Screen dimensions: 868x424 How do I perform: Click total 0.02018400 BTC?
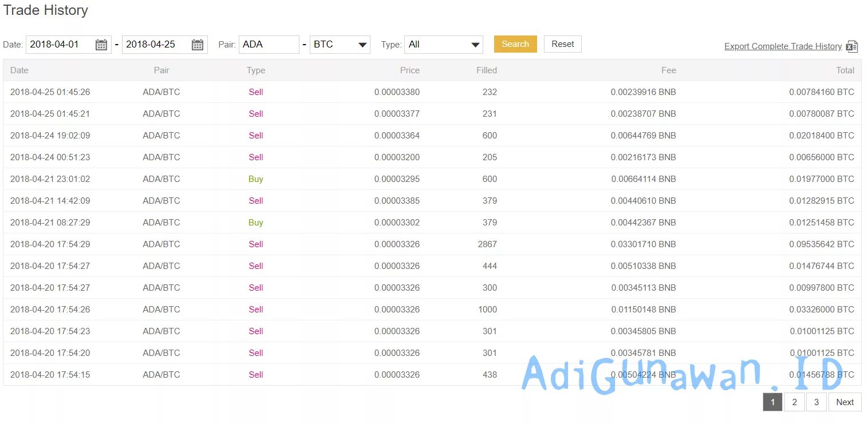tap(822, 136)
